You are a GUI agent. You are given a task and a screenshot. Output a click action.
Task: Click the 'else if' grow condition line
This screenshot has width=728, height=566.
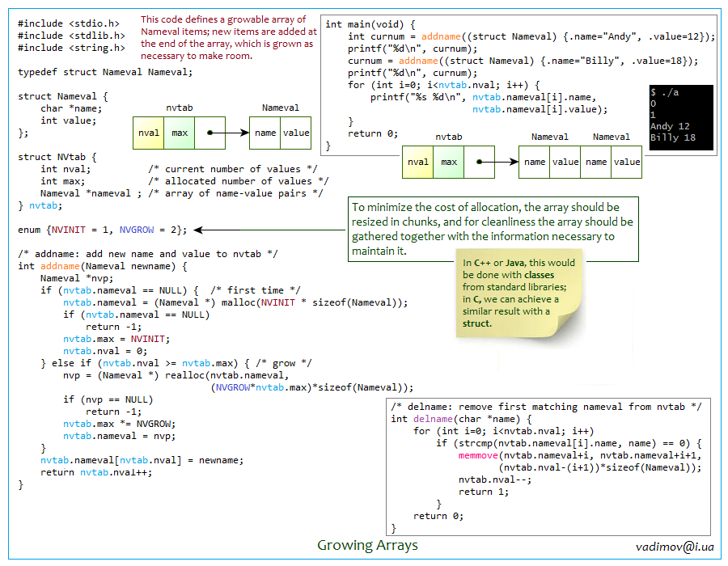coord(176,363)
